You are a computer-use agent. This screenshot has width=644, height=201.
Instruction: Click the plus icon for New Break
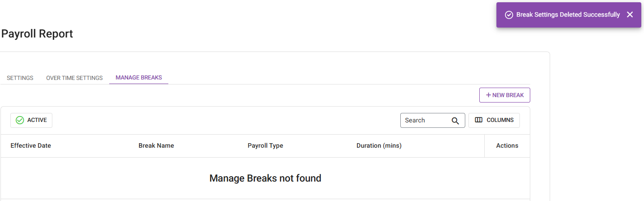[488, 95]
